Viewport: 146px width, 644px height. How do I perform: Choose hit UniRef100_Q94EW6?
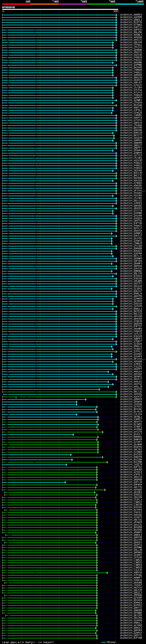click(x=131, y=50)
